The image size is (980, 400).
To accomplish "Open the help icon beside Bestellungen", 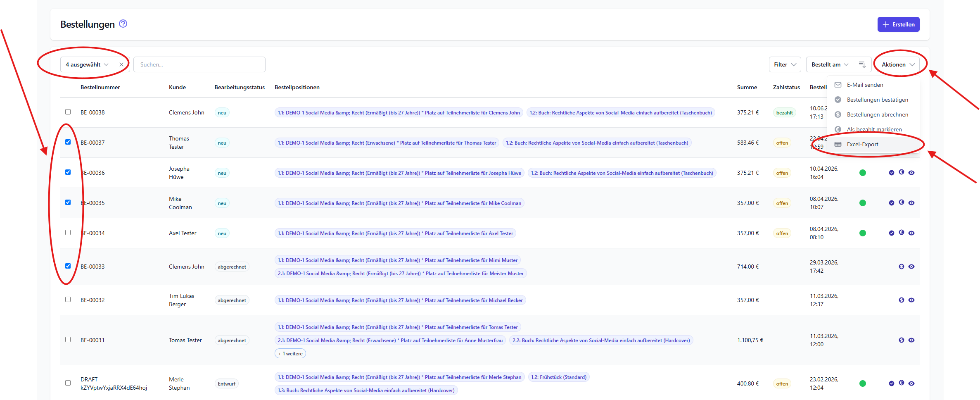I will coord(123,24).
